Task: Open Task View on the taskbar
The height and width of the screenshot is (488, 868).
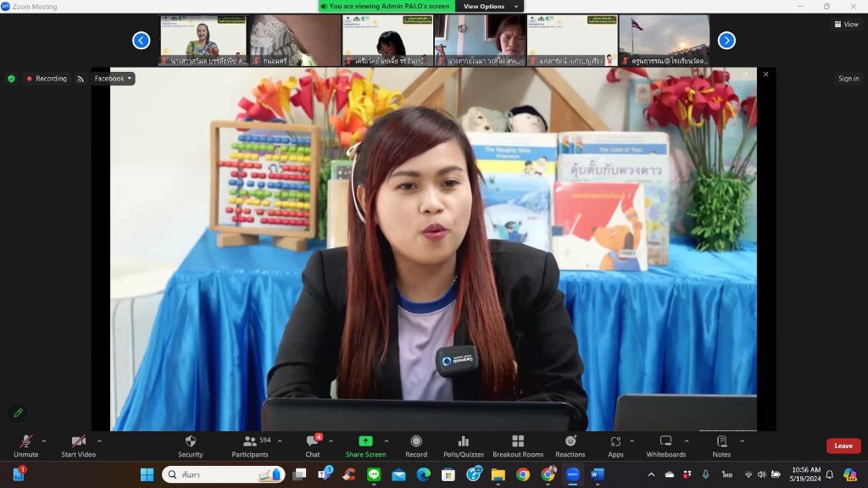Action: 299,474
